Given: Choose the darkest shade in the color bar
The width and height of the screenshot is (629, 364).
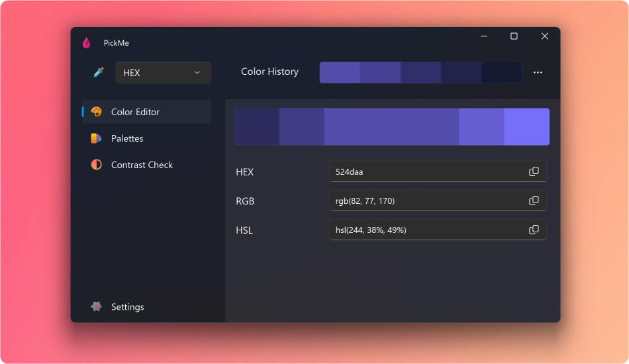Looking at the screenshot, I should 257,126.
